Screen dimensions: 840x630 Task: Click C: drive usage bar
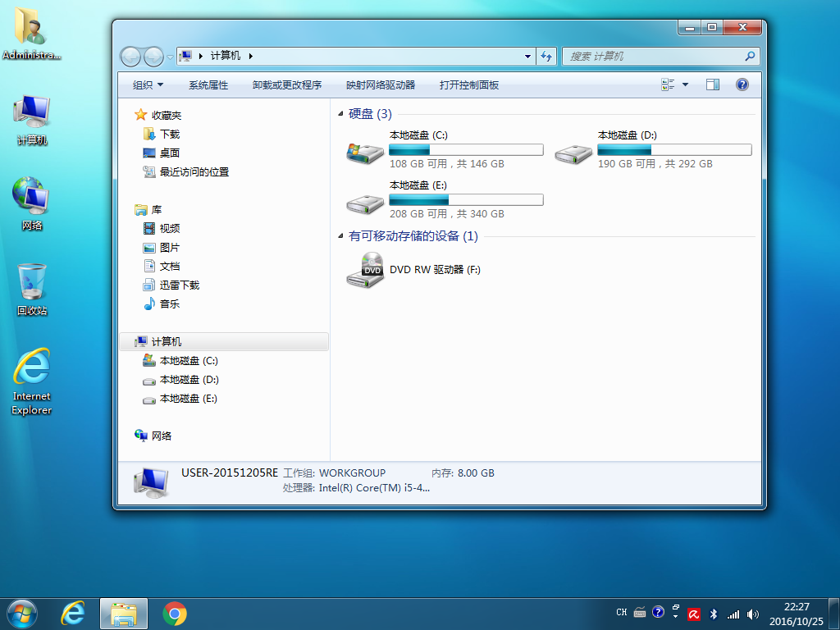pyautogui.click(x=466, y=149)
